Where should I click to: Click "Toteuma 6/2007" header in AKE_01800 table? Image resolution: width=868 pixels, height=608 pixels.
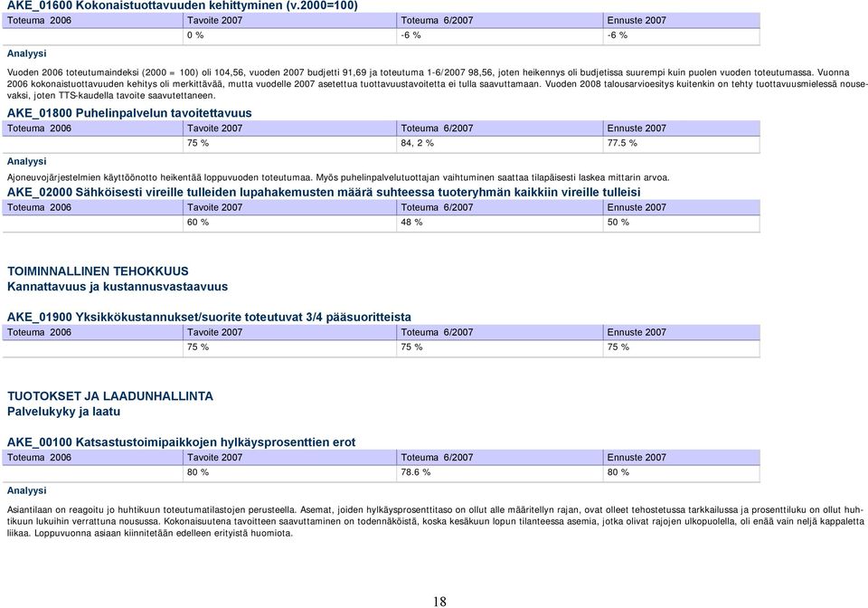[437, 128]
